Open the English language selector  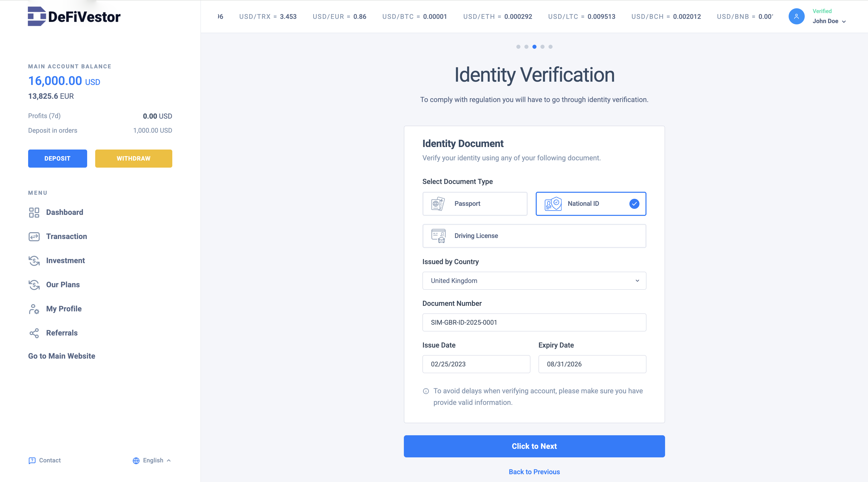click(152, 460)
